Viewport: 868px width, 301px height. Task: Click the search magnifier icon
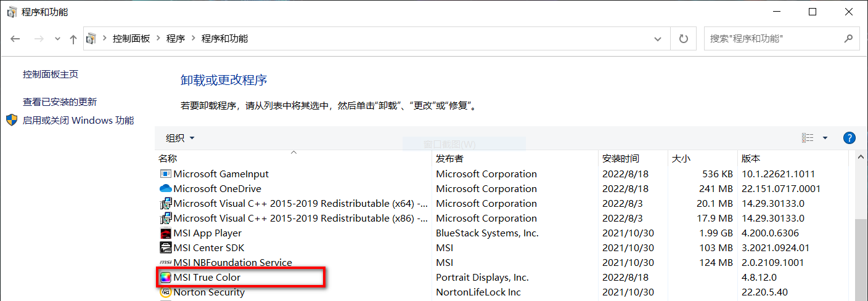click(848, 39)
